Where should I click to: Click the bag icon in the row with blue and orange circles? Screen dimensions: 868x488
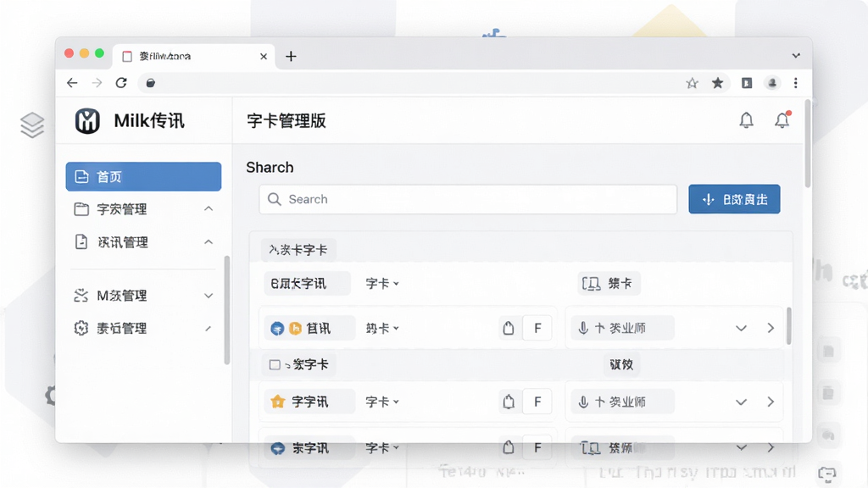pos(509,328)
